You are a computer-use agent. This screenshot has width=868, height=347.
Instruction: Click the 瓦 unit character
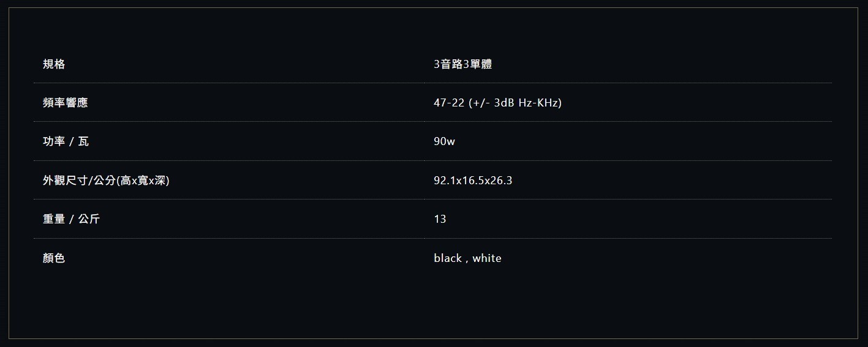83,141
